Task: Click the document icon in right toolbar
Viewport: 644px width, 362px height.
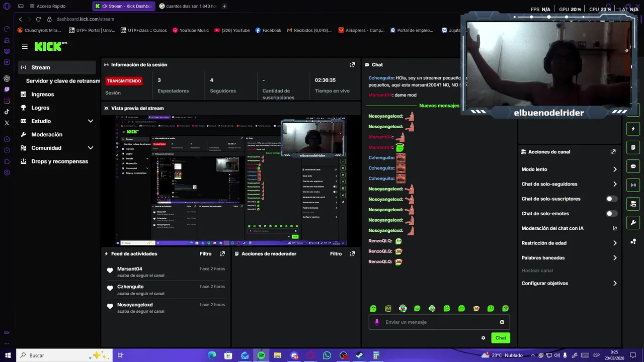Action: [x=633, y=148]
